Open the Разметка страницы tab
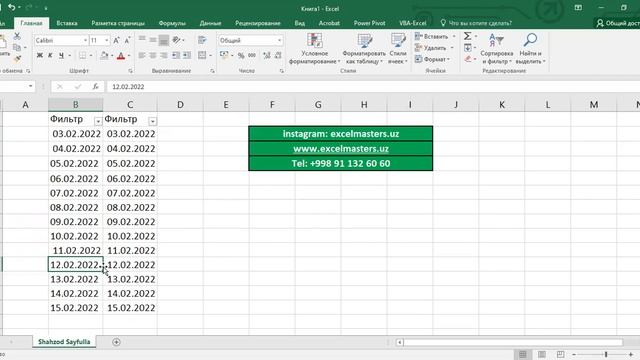 point(118,23)
